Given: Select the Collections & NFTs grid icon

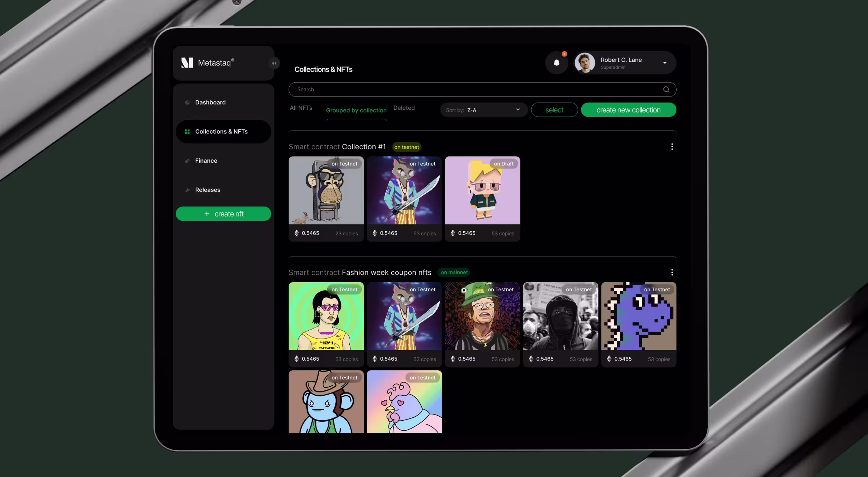Looking at the screenshot, I should (x=187, y=132).
